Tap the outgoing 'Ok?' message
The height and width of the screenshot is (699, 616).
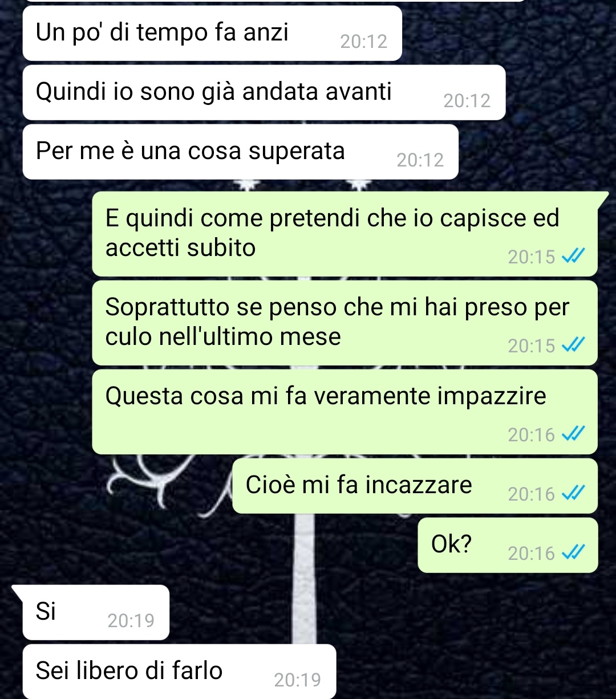(x=508, y=545)
